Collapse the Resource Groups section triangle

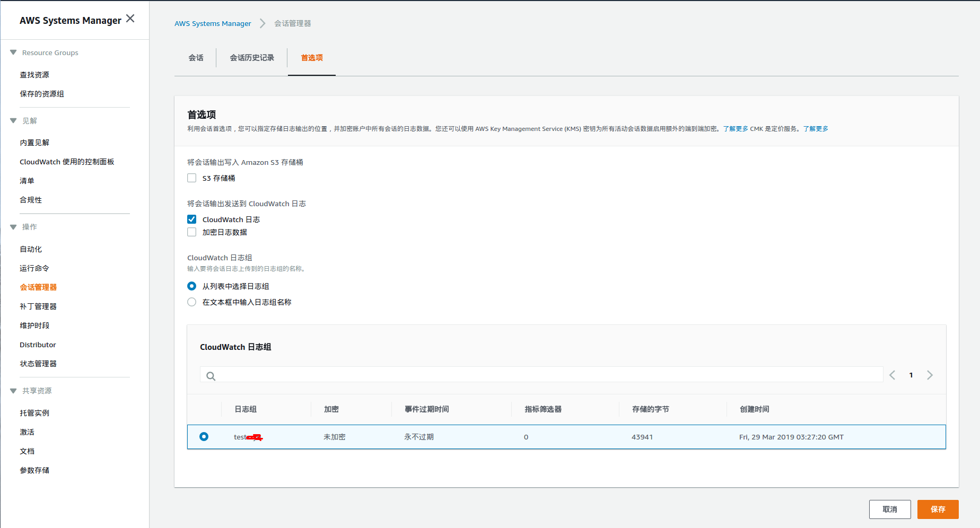pyautogui.click(x=13, y=52)
